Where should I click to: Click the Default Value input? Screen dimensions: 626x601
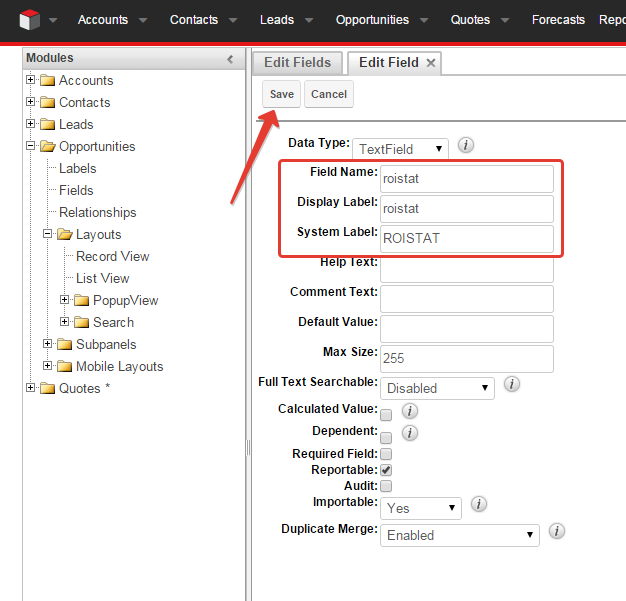[x=467, y=328]
